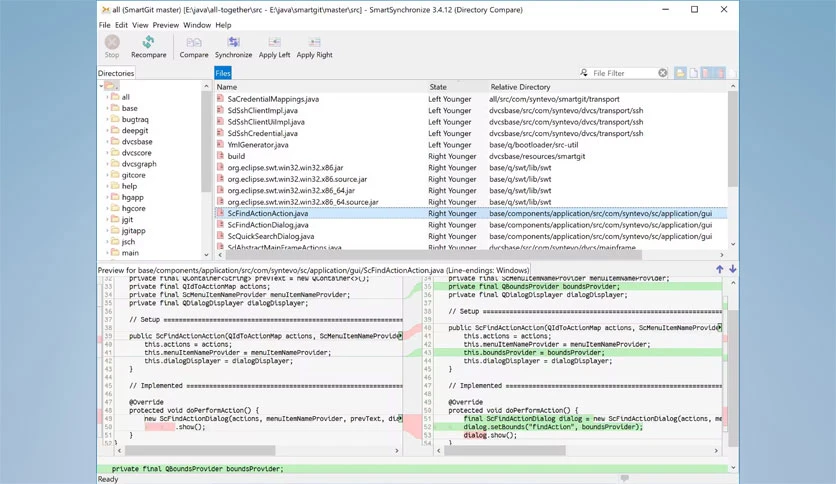
Task: Clear the File Filter with the X icon
Action: click(x=662, y=73)
